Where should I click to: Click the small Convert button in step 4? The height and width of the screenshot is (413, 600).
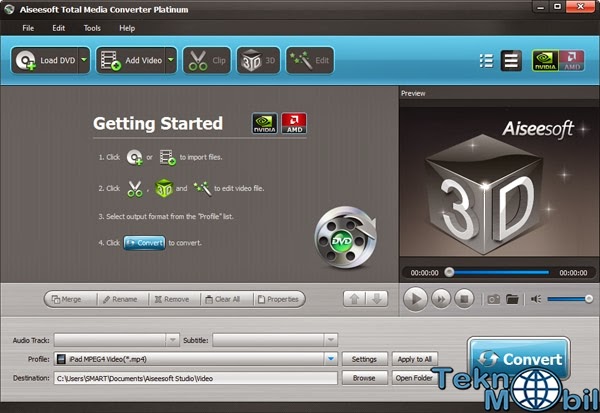[x=144, y=243]
